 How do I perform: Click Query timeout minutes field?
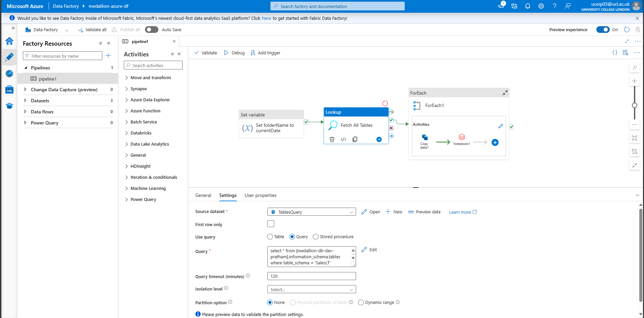(311, 276)
